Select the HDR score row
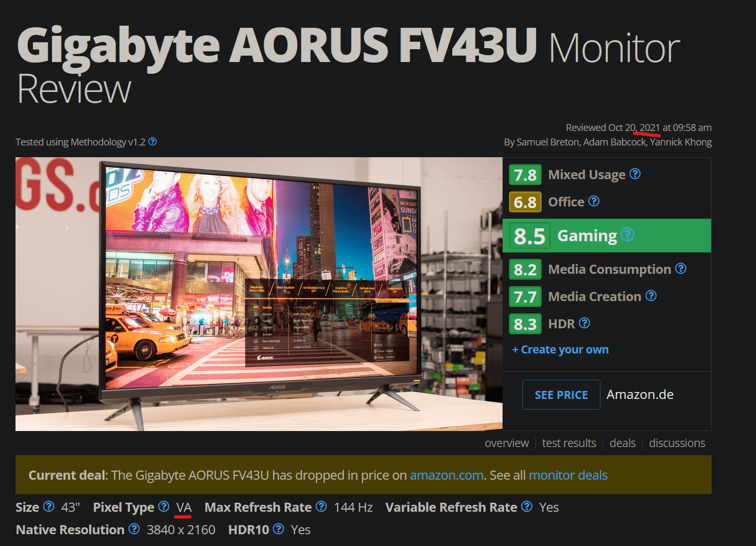756x546 pixels. [607, 324]
